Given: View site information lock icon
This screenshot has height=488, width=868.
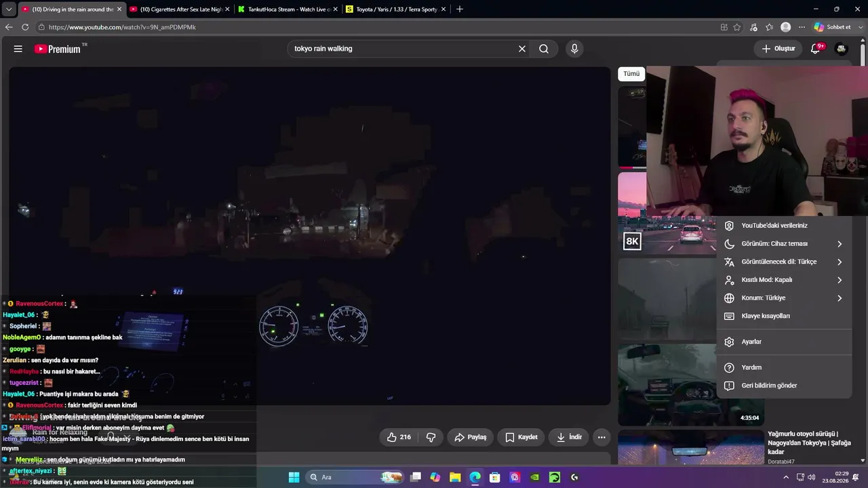Looking at the screenshot, I should [x=41, y=27].
